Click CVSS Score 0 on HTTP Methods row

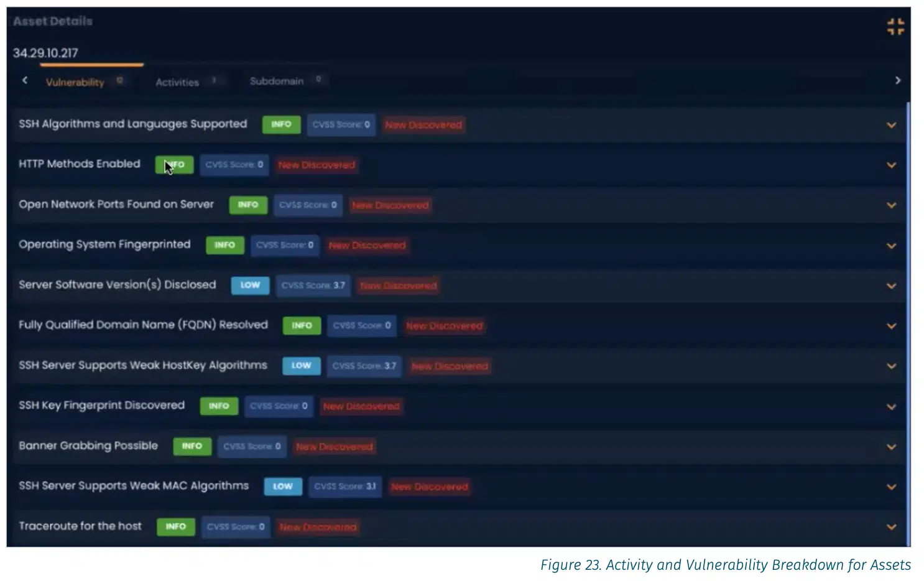[234, 165]
